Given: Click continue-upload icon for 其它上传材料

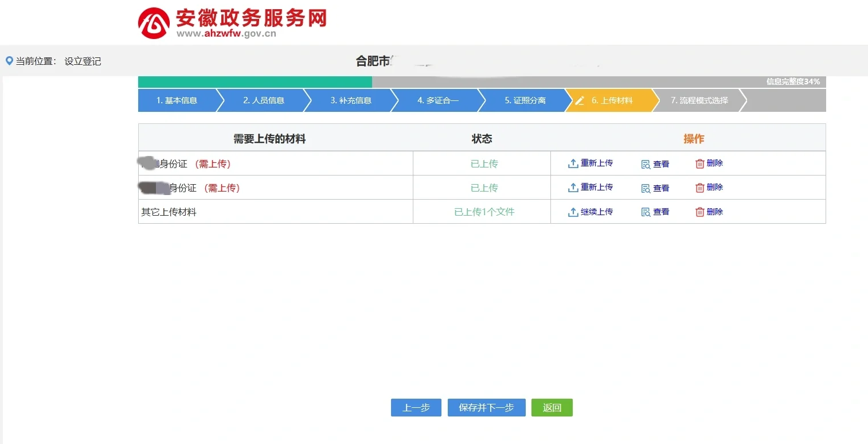Looking at the screenshot, I should (573, 212).
